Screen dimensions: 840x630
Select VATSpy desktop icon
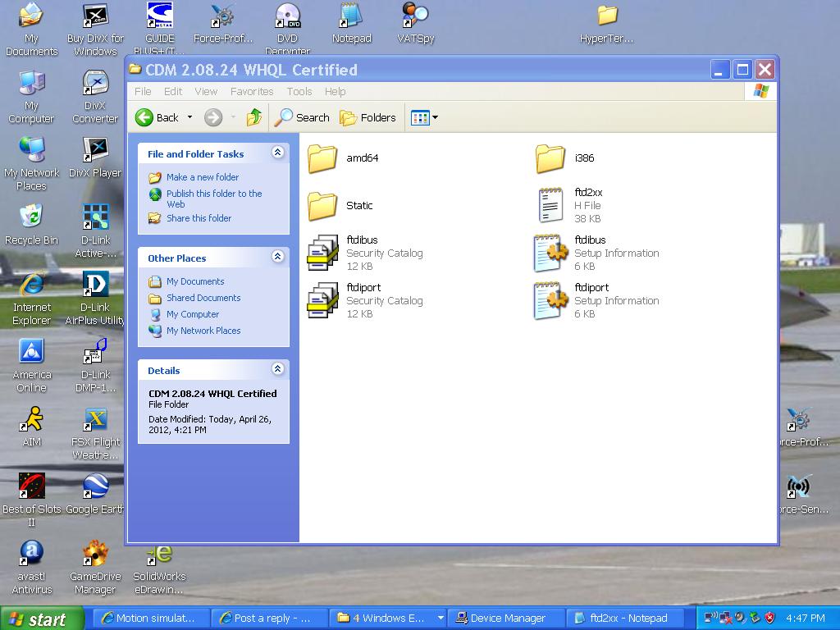pos(415,23)
